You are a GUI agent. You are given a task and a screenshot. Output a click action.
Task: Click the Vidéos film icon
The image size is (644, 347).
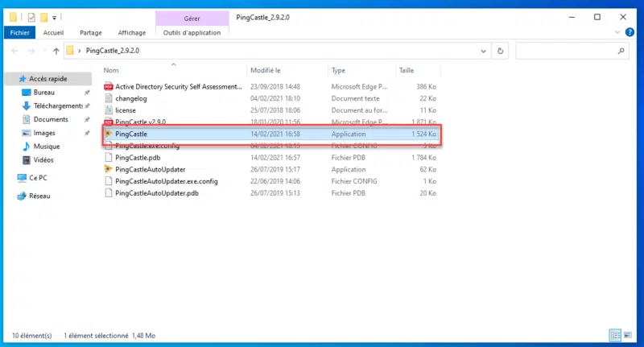27,160
